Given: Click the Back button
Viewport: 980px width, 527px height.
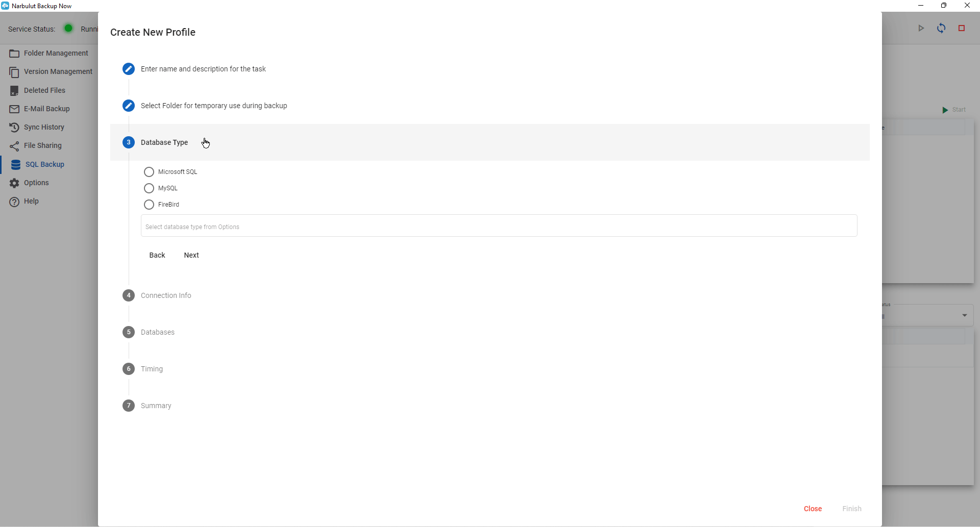Looking at the screenshot, I should click(157, 255).
